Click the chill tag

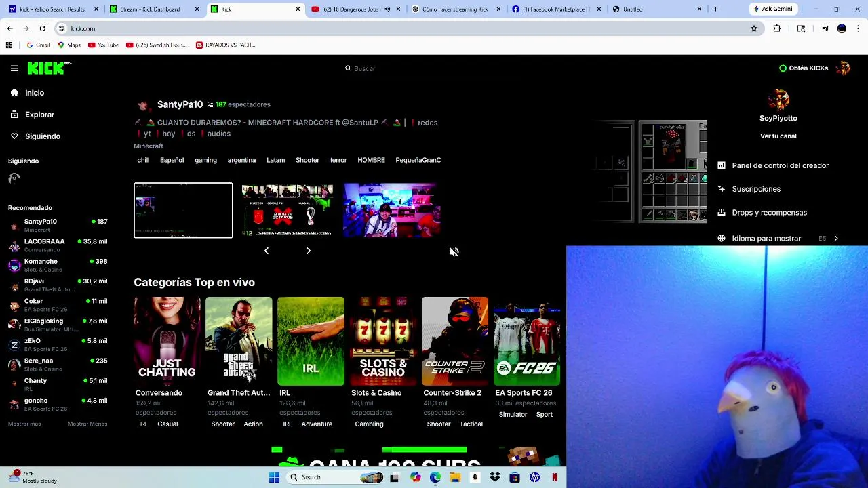click(x=143, y=160)
